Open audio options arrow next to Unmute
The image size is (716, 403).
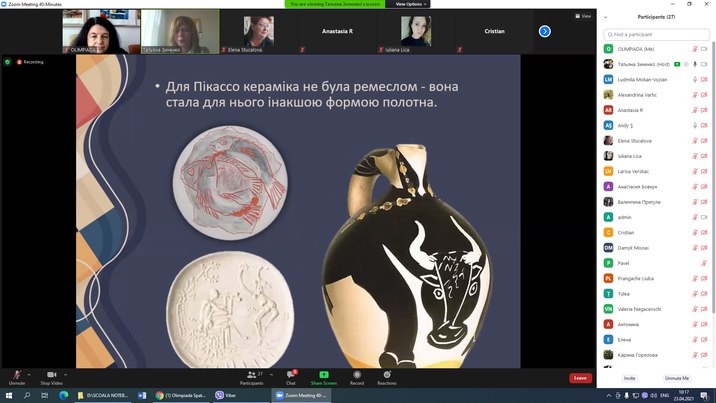[x=29, y=374]
